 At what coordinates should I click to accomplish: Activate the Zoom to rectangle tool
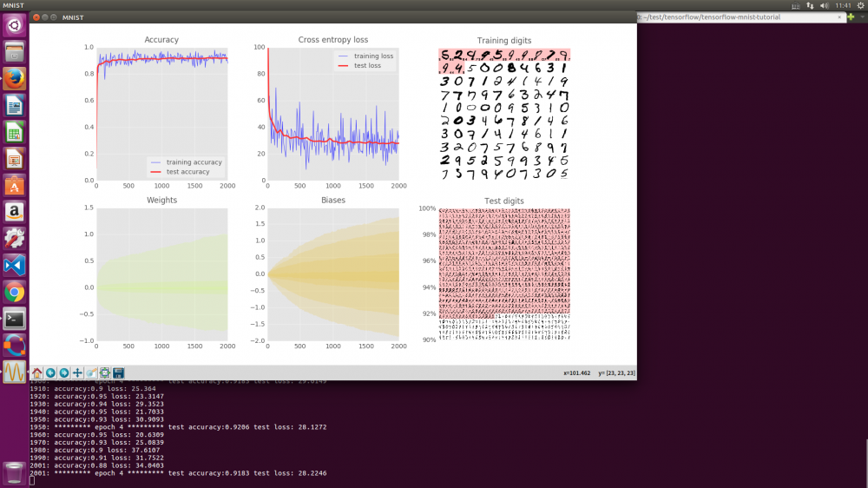point(91,373)
